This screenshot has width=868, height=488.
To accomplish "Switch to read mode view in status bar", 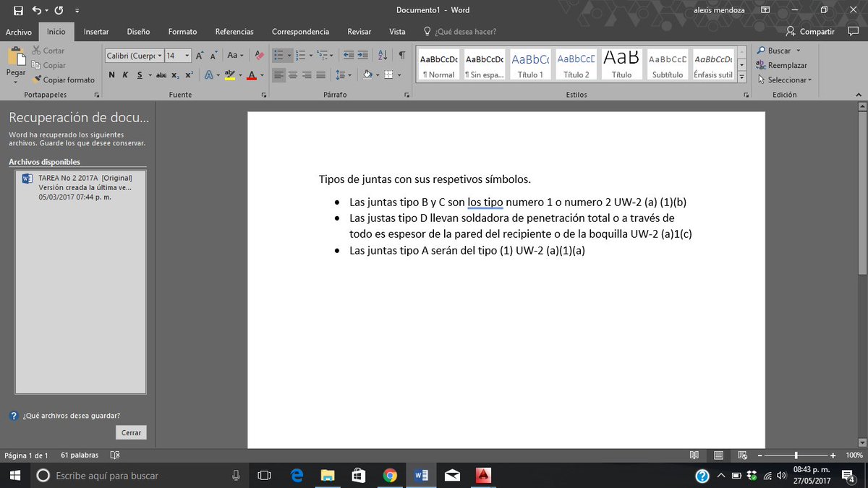I will pyautogui.click(x=694, y=455).
